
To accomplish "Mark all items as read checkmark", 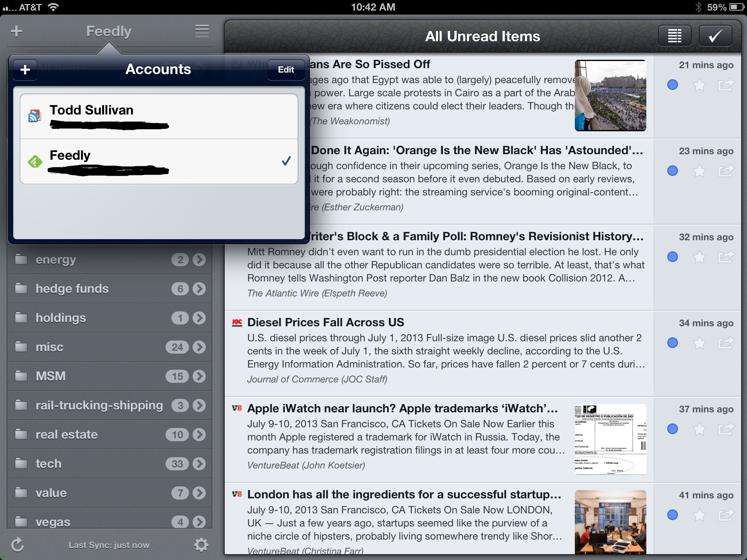I will pyautogui.click(x=715, y=36).
